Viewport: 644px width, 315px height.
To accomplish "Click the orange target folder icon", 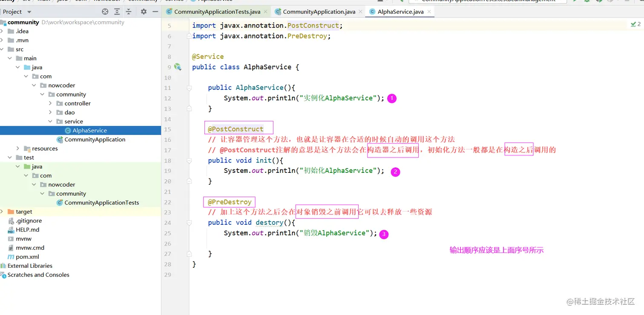I will point(11,212).
